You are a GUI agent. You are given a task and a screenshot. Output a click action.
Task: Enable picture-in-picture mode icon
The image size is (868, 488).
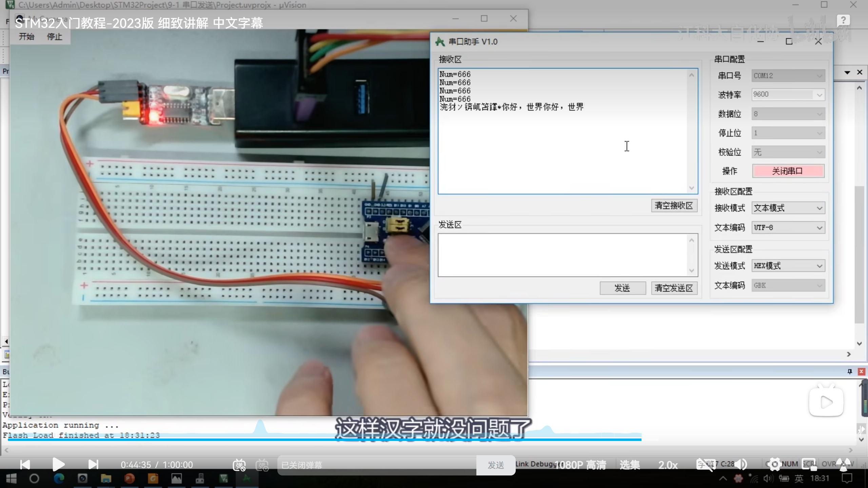809,464
